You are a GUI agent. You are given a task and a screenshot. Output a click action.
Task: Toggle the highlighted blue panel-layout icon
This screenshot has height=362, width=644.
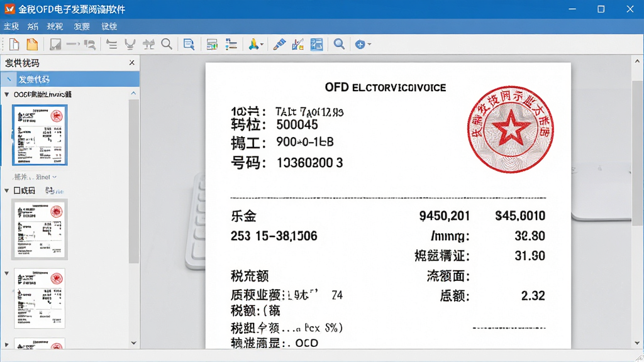point(317,45)
